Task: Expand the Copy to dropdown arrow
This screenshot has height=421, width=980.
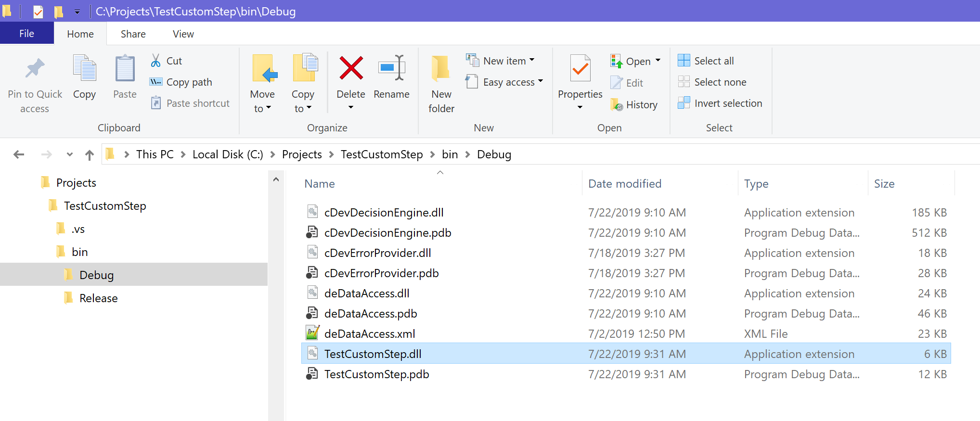Action: click(x=309, y=108)
